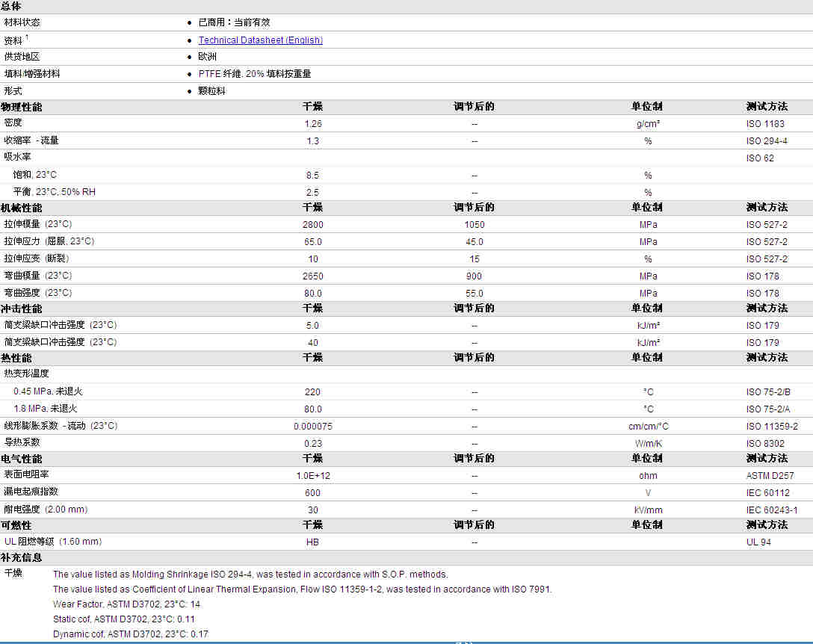The height and width of the screenshot is (644, 813).
Task: Select the 饱和, 23°C value 8.5
Action: [312, 176]
